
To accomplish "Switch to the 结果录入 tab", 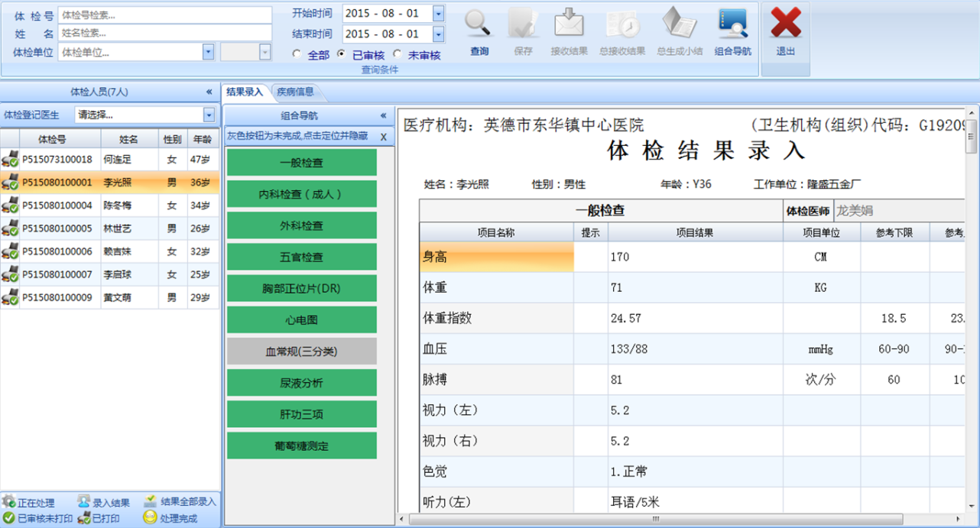I will 245,92.
